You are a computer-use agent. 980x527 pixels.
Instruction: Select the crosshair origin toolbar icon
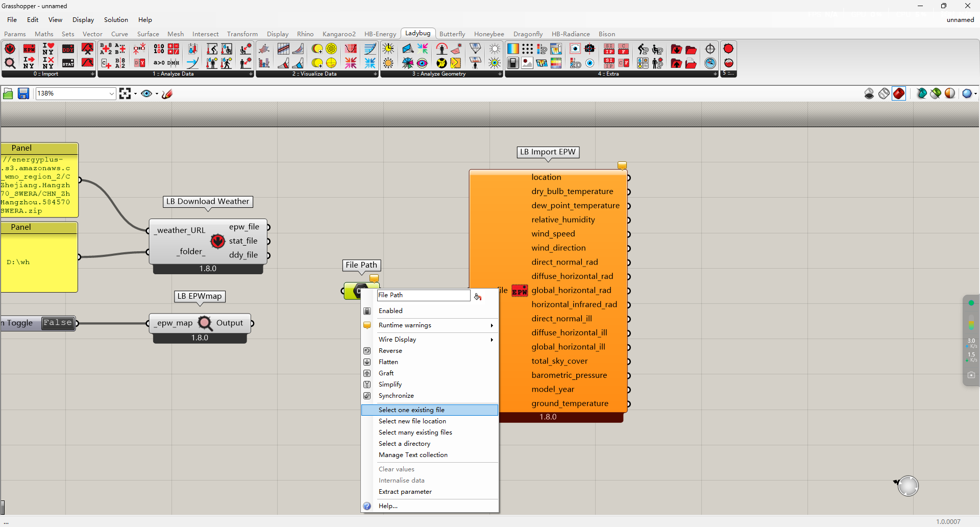click(x=710, y=49)
